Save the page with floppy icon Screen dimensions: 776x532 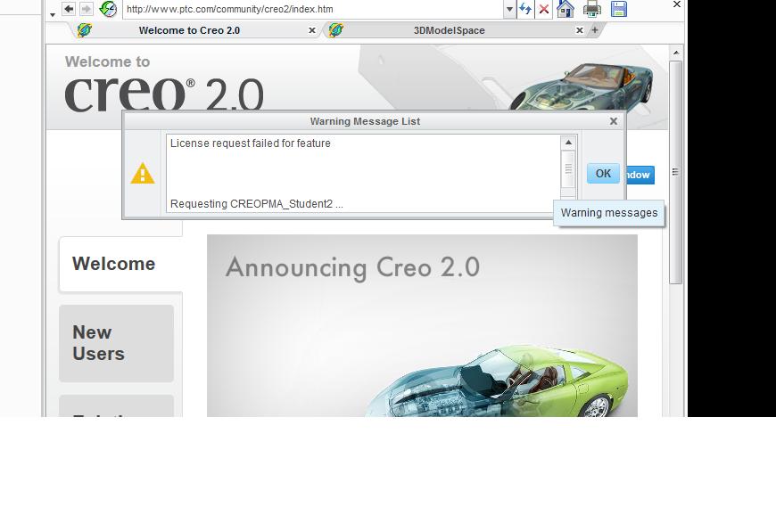619,9
